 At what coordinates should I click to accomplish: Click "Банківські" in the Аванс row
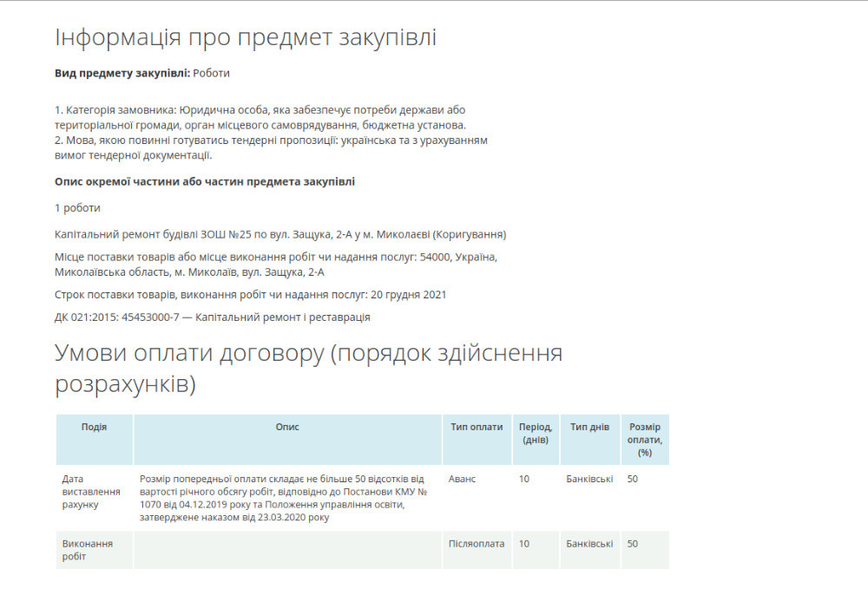pos(589,479)
